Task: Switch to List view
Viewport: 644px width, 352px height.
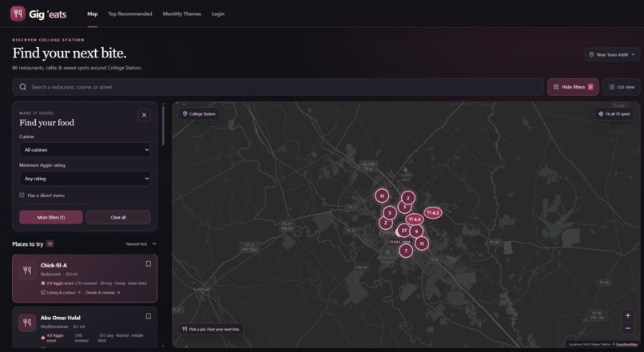Action: click(x=622, y=87)
